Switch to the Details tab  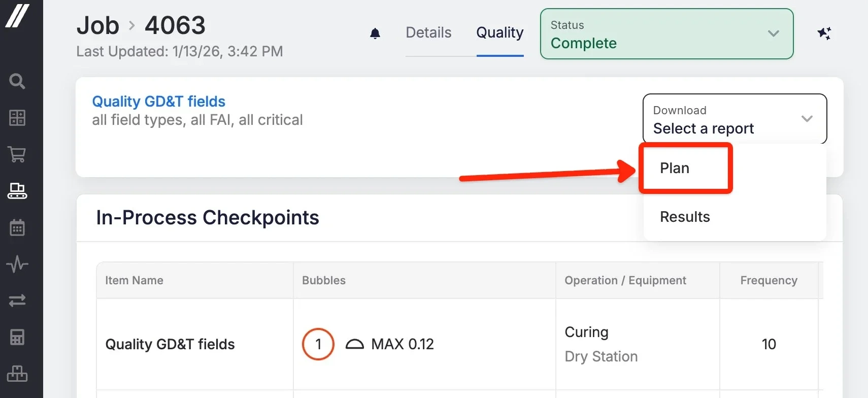428,32
